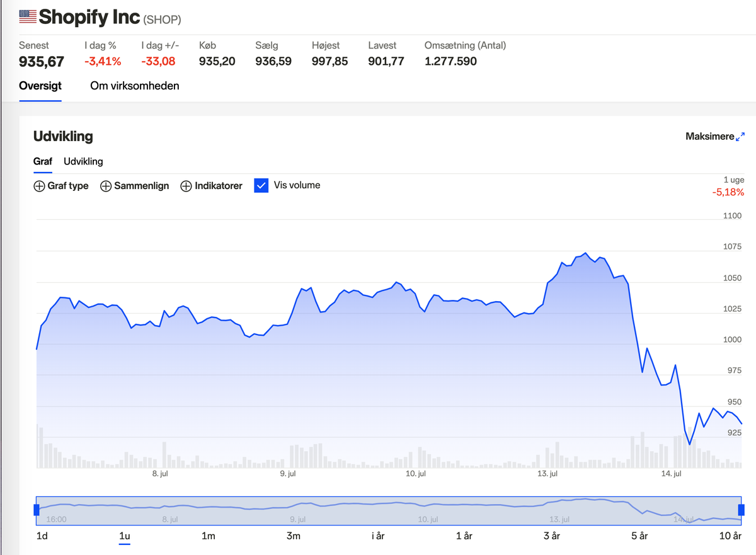Set chart period to 1u
Viewport: 756px width, 555px height.
point(125,536)
